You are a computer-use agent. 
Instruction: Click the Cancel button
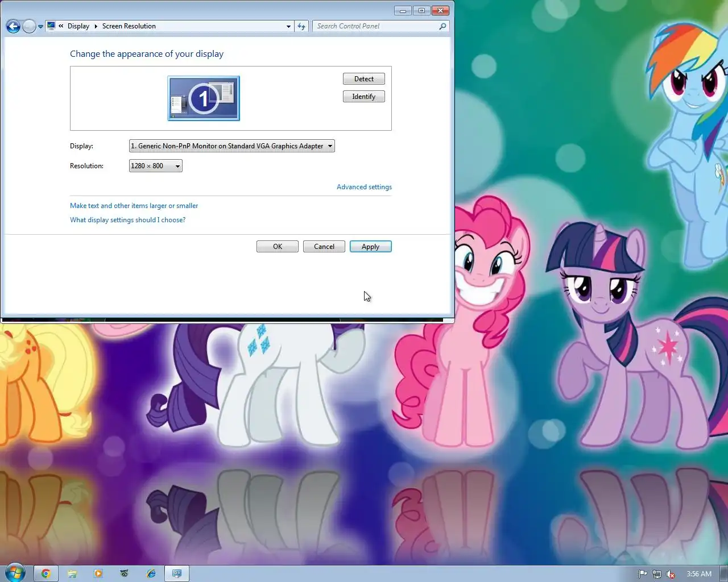[324, 247]
